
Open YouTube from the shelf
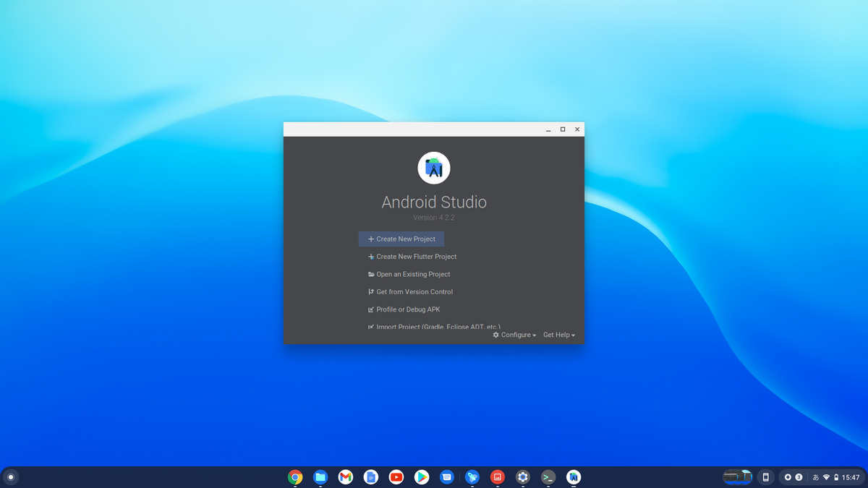click(x=396, y=477)
